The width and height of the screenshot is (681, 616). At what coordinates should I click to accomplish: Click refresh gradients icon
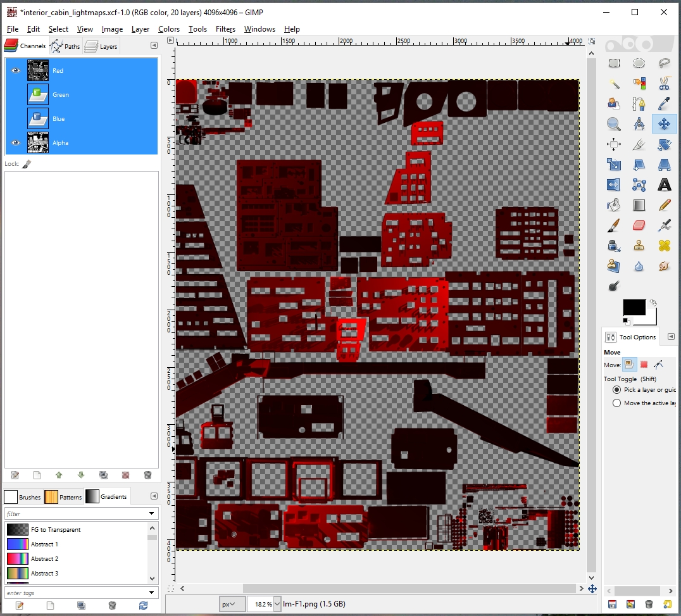pos(143,606)
